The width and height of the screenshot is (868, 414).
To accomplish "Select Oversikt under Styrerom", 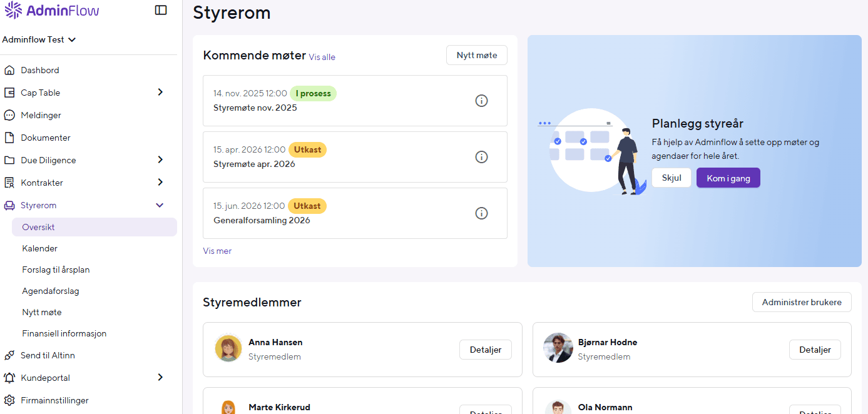I will (x=94, y=227).
